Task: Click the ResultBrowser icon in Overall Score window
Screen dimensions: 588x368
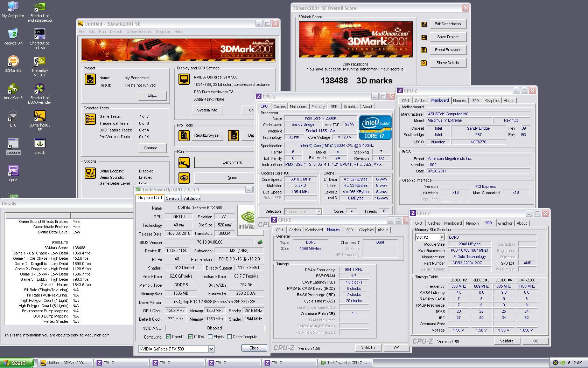Action: pyautogui.click(x=424, y=50)
